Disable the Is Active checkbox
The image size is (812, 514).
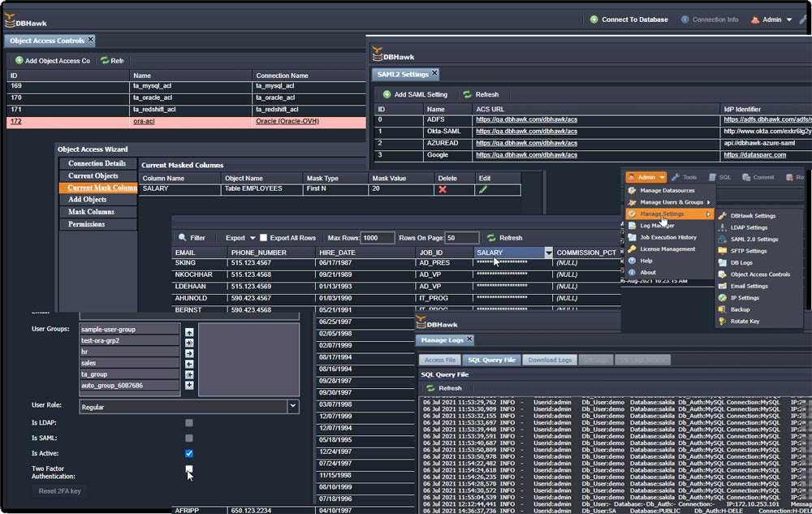tap(189, 452)
